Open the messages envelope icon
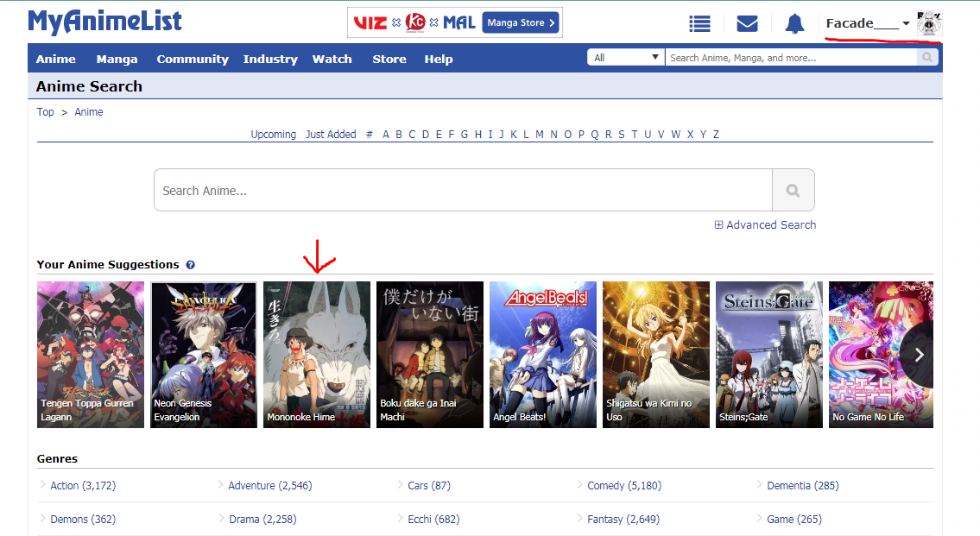 coord(747,24)
